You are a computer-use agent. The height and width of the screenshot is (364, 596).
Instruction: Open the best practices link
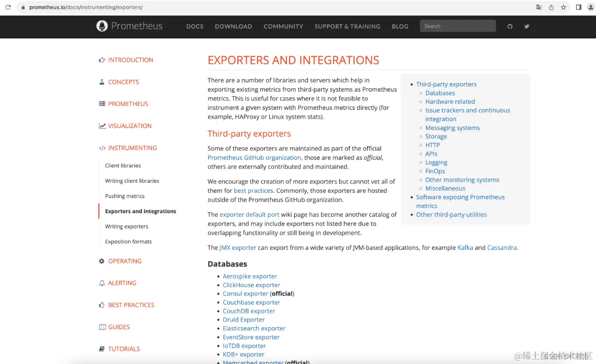click(253, 191)
